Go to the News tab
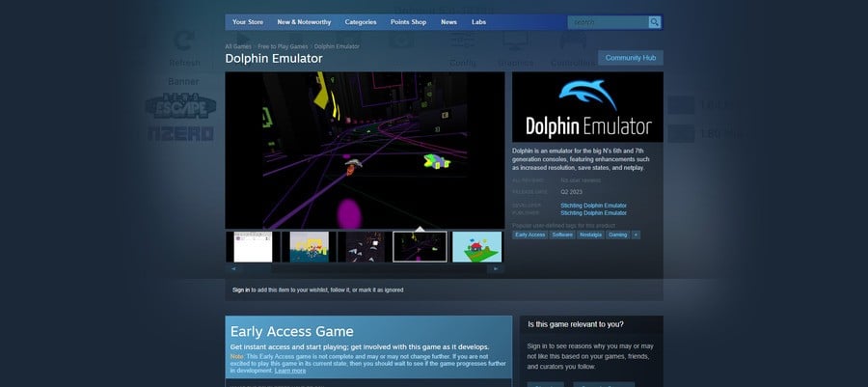The image size is (868, 387). click(x=448, y=22)
